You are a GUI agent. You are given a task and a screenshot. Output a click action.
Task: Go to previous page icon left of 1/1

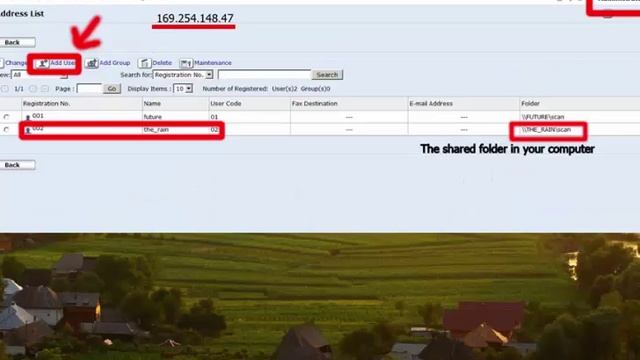point(4,89)
